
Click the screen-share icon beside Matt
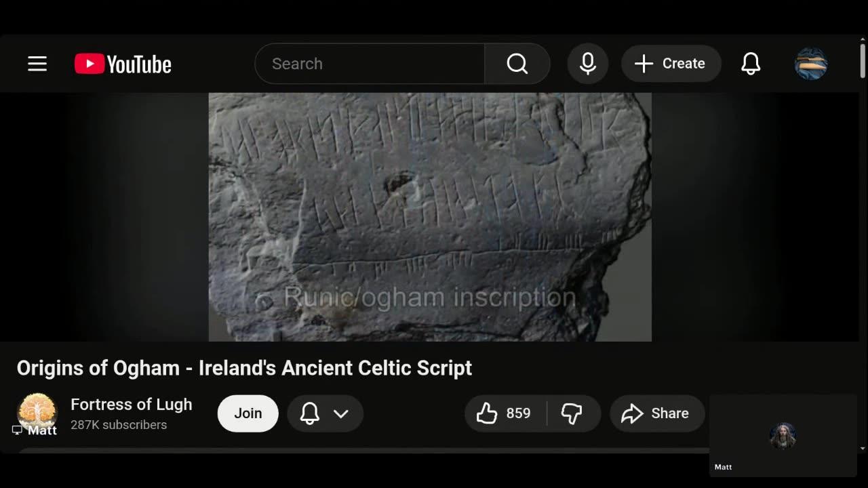click(18, 430)
